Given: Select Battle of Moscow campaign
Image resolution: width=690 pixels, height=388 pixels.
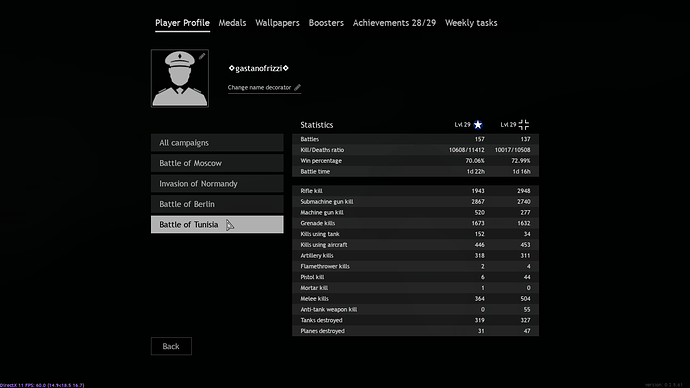Looking at the screenshot, I should [217, 163].
